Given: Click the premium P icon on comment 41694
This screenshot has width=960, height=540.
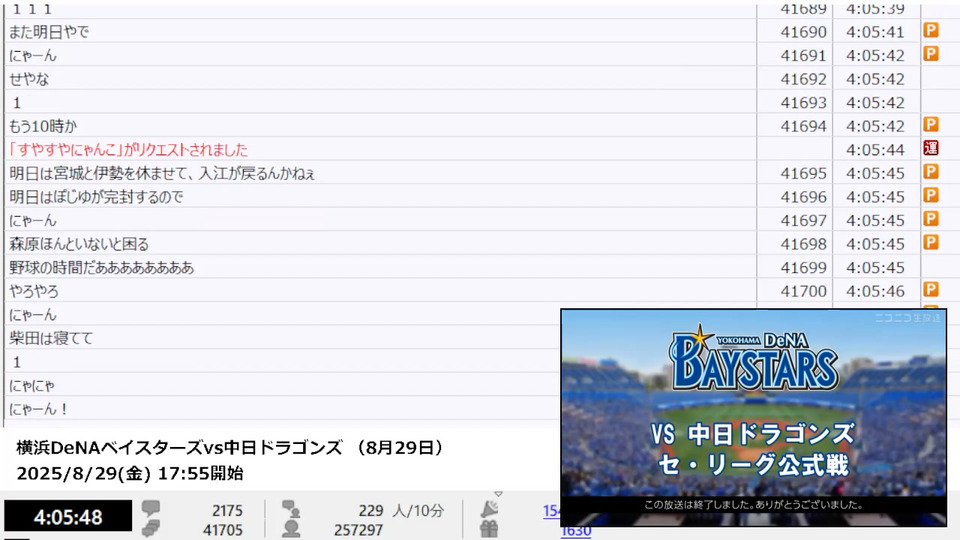Looking at the screenshot, I should (931, 125).
